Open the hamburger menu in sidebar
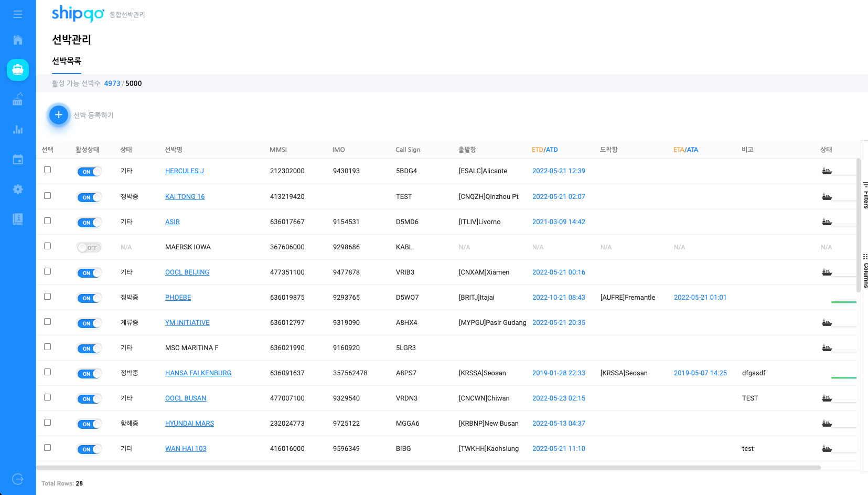The width and height of the screenshot is (868, 495). (18, 14)
